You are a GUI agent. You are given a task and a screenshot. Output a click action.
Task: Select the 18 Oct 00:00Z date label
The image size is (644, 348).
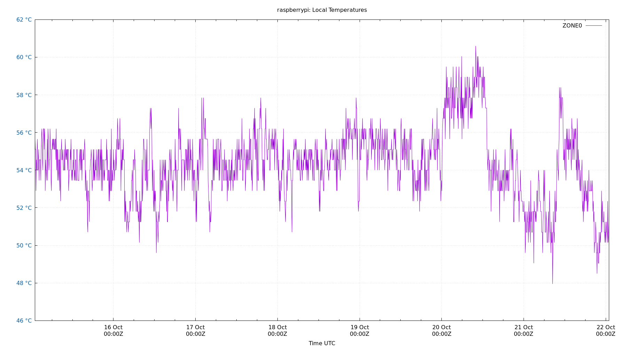[277, 331]
